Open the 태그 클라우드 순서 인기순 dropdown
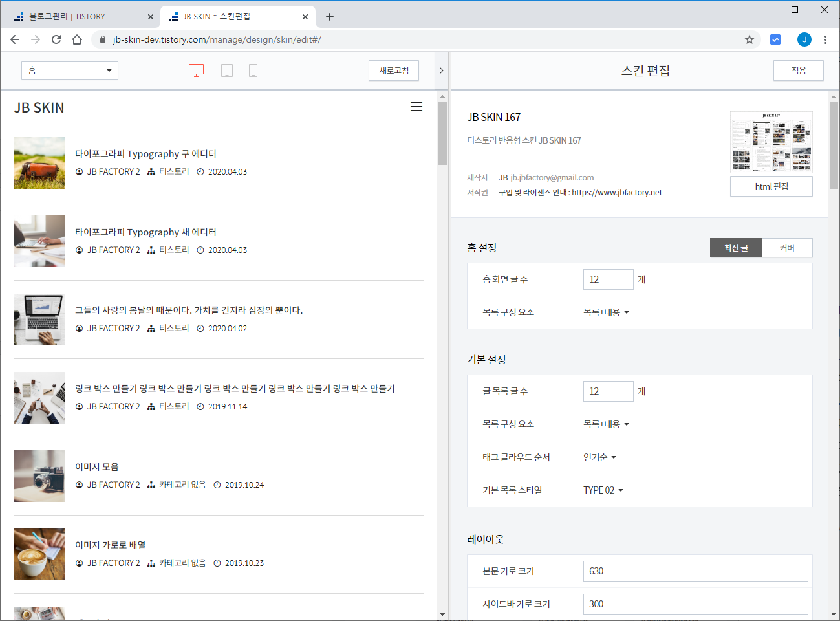Image resolution: width=840 pixels, height=621 pixels. coord(599,457)
